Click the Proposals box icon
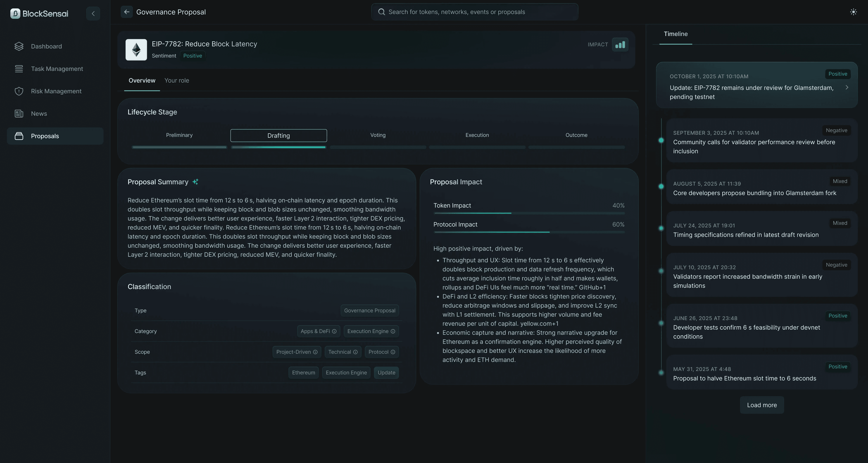The width and height of the screenshot is (868, 463). [x=19, y=136]
